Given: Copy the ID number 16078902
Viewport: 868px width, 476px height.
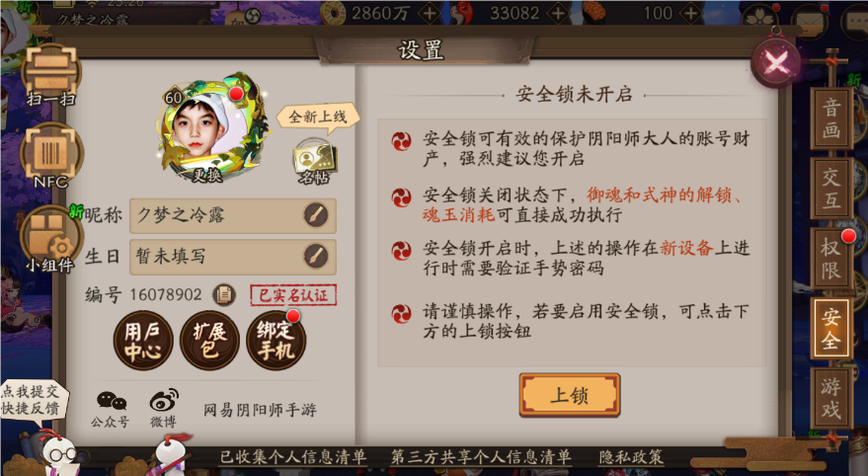Looking at the screenshot, I should tap(224, 294).
